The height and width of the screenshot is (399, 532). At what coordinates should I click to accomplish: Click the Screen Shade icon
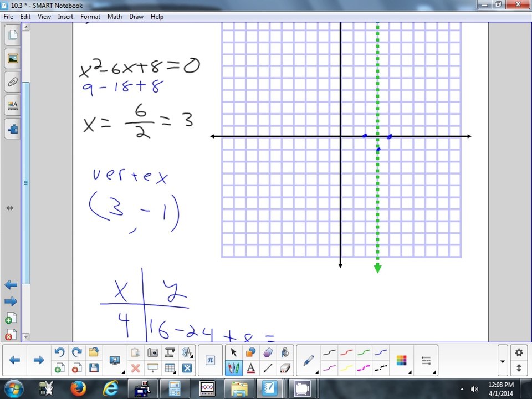click(153, 368)
